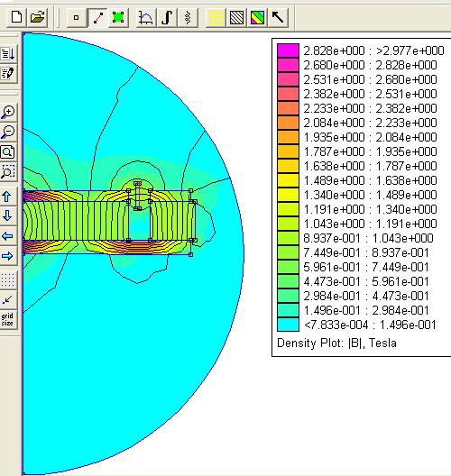Create a new document with the blank page icon
The height and width of the screenshot is (476, 451).
[16, 17]
